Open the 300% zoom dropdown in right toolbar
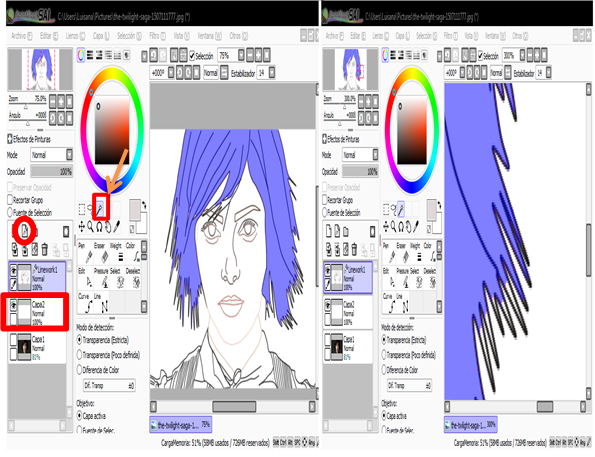Screen dimensions: 595x457 coord(523,55)
